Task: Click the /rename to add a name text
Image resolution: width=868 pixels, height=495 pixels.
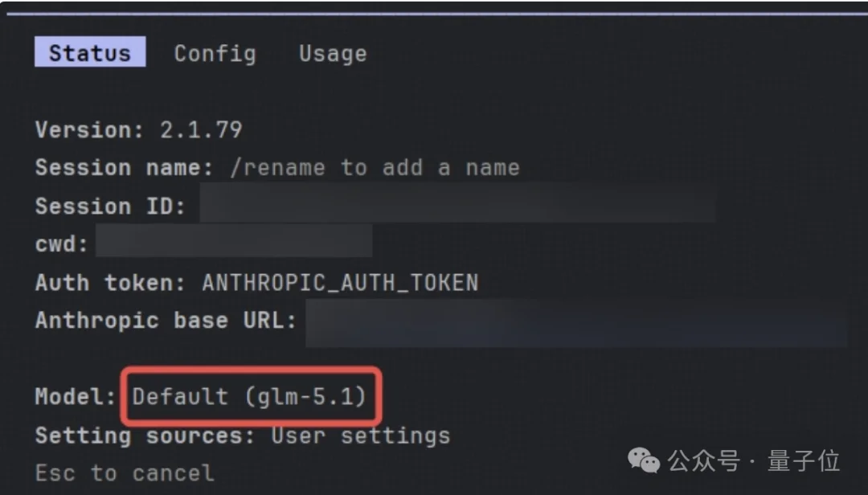Action: click(378, 167)
